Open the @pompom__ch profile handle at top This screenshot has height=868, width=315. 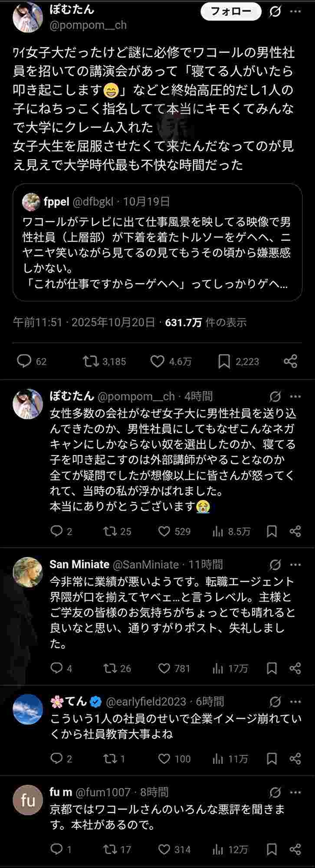[88, 25]
